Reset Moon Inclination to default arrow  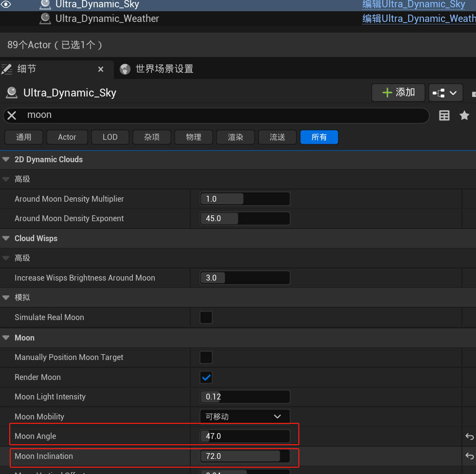[x=470, y=456]
